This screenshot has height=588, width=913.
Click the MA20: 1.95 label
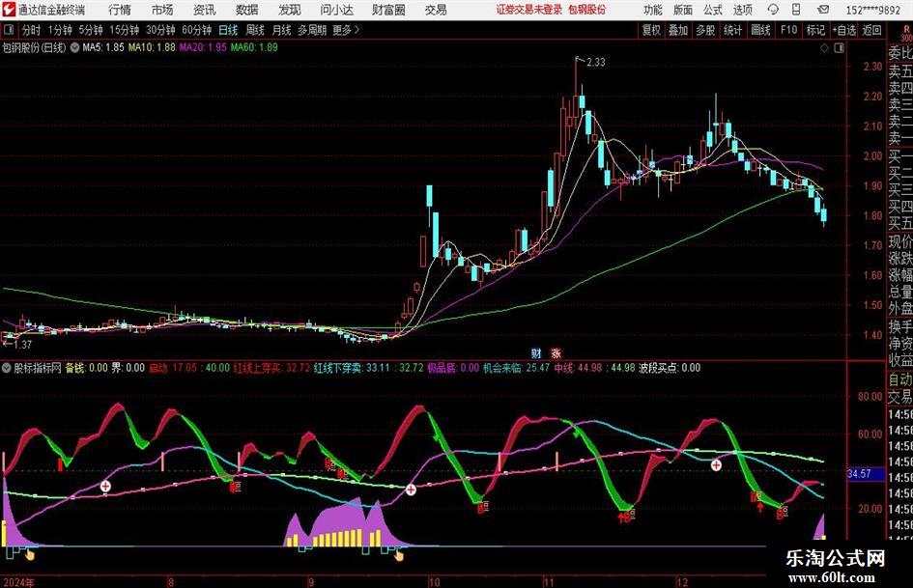[x=203, y=47]
